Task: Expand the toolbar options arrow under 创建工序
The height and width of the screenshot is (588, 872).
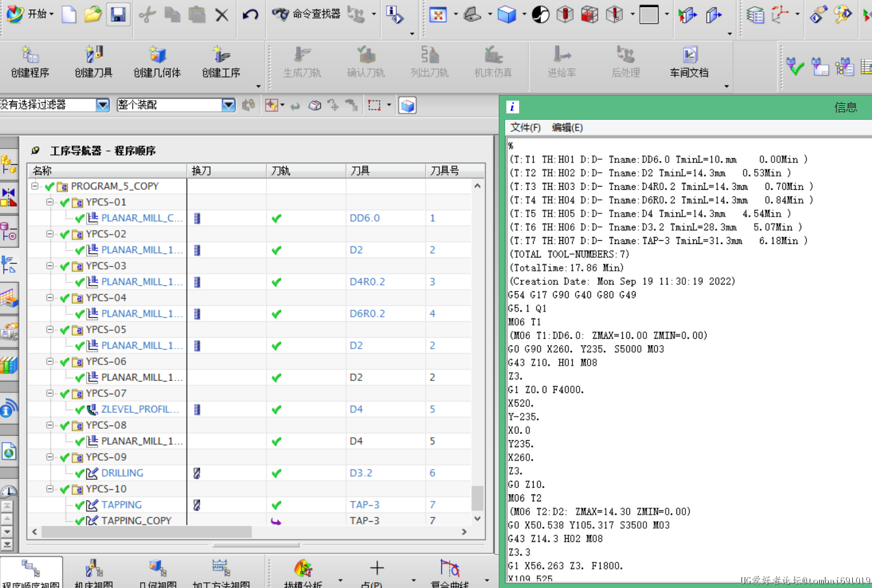Action: (x=259, y=87)
